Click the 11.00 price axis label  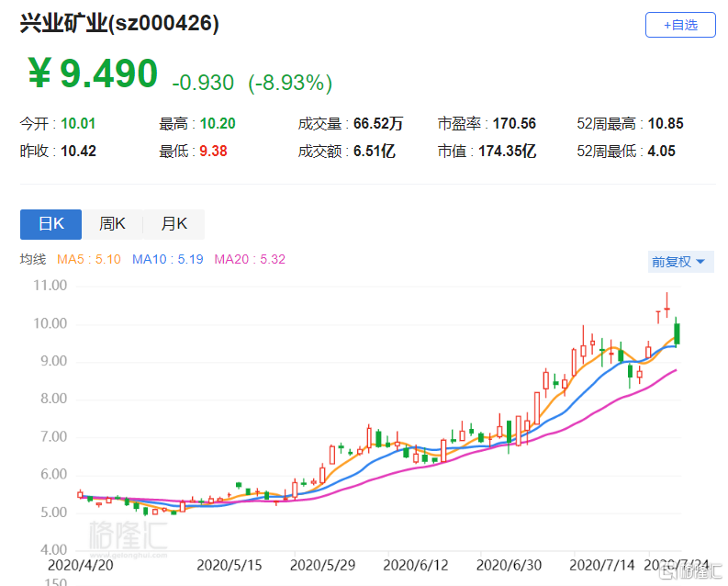50,286
